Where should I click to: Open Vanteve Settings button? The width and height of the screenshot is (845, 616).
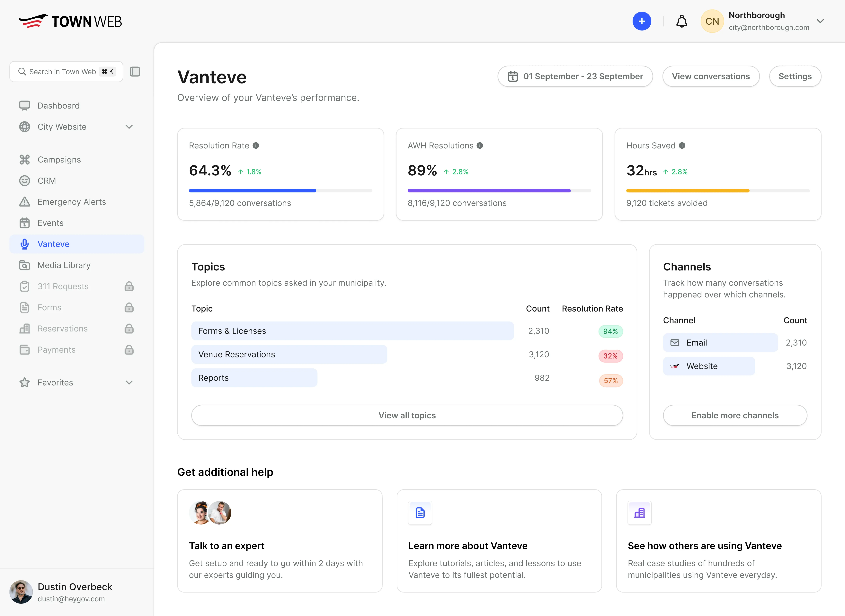pos(795,76)
